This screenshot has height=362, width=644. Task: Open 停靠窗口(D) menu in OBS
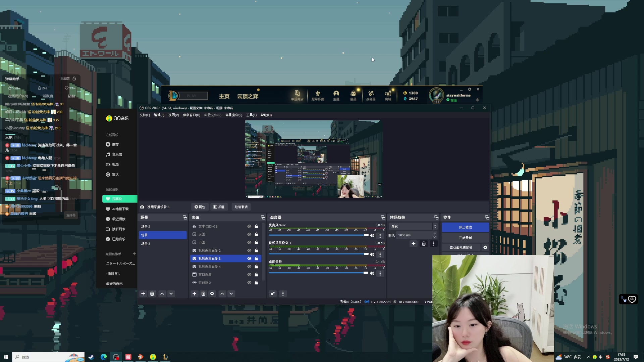[192, 115]
